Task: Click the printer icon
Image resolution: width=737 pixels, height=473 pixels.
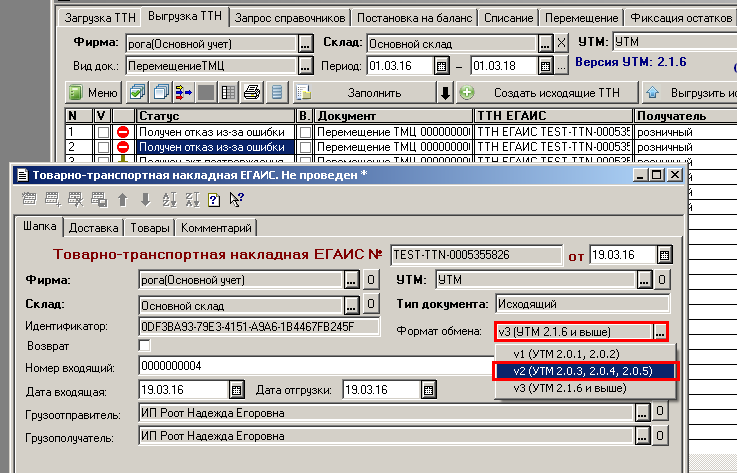Action: (x=252, y=93)
